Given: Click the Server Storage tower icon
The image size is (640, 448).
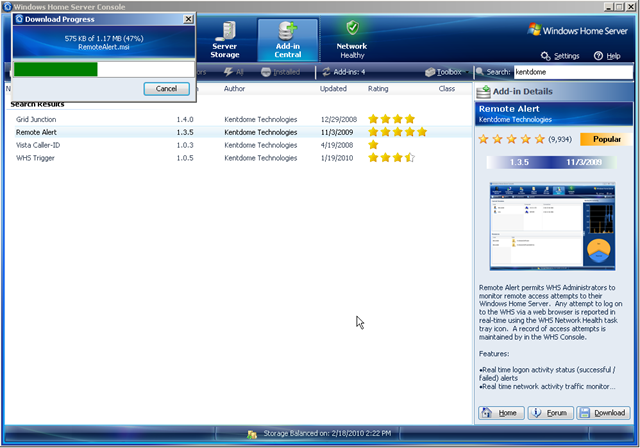Looking at the screenshot, I should (226, 31).
